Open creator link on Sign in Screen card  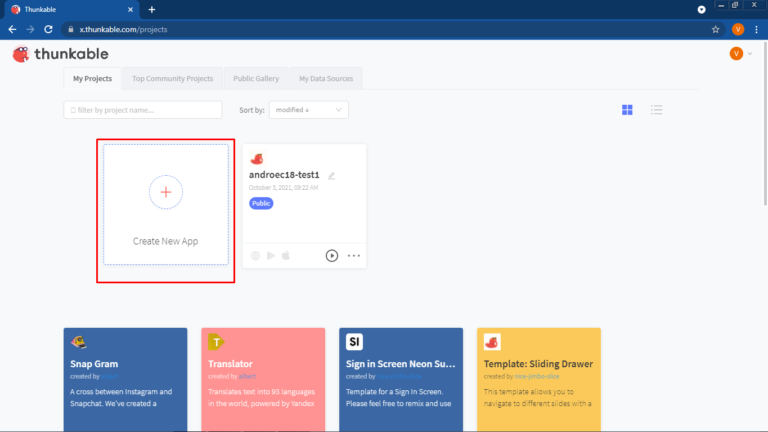(399, 376)
